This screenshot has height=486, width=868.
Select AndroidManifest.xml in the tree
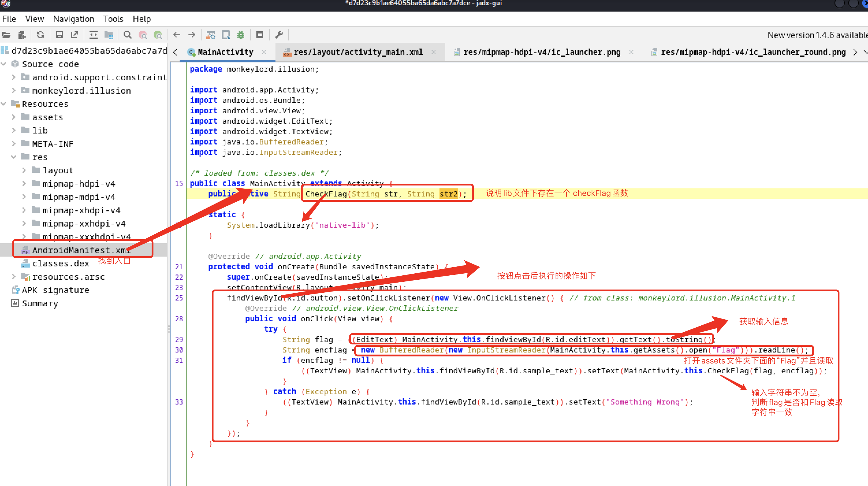81,250
